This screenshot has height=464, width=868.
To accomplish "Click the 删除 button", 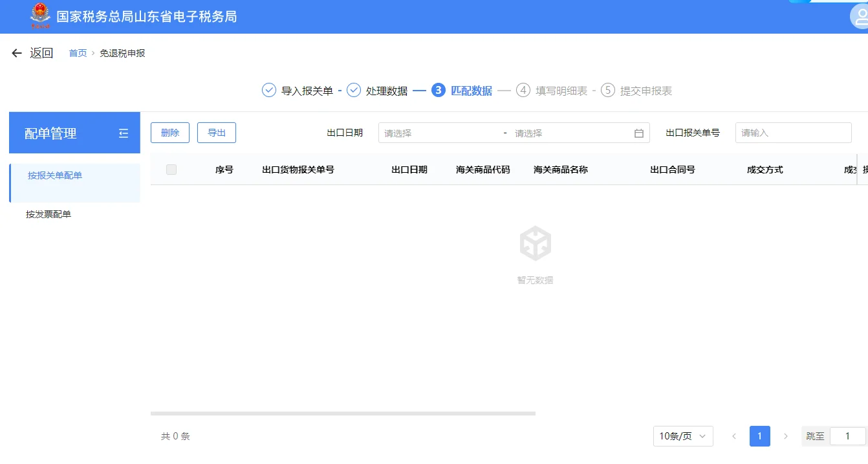I will (169, 132).
